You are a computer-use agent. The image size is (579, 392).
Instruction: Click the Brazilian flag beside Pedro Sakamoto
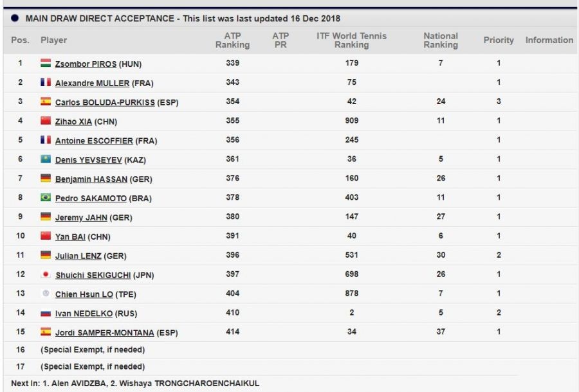(x=46, y=197)
